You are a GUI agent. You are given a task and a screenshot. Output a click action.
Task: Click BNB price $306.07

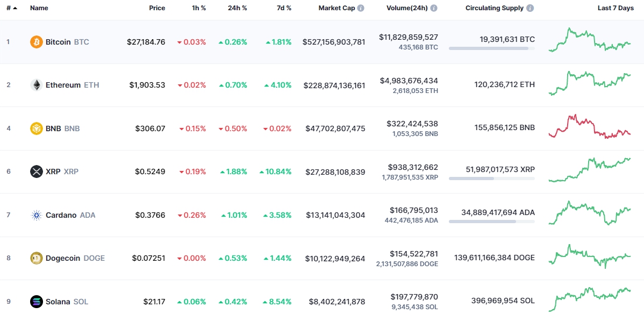pyautogui.click(x=151, y=128)
